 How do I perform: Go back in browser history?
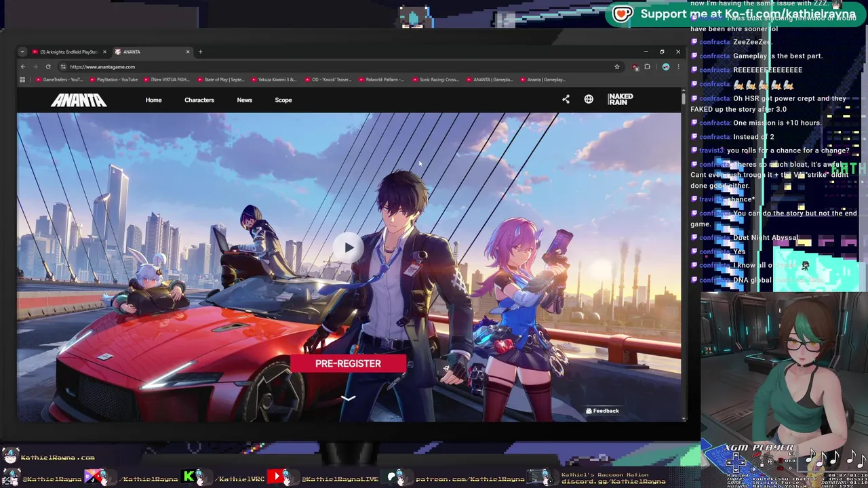pyautogui.click(x=22, y=66)
